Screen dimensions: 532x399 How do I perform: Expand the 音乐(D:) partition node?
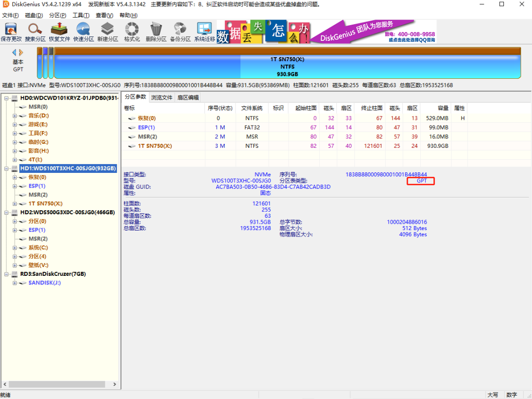[x=15, y=116]
